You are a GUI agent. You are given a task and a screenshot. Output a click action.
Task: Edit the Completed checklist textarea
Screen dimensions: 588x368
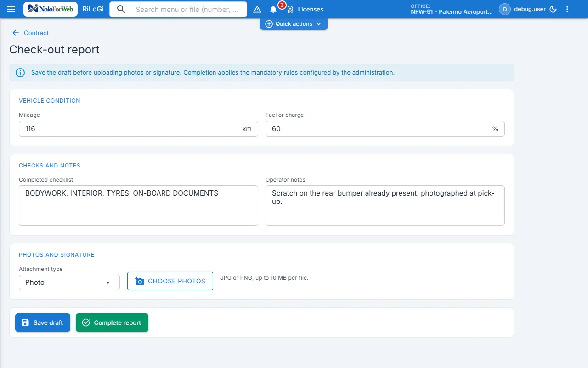point(138,206)
